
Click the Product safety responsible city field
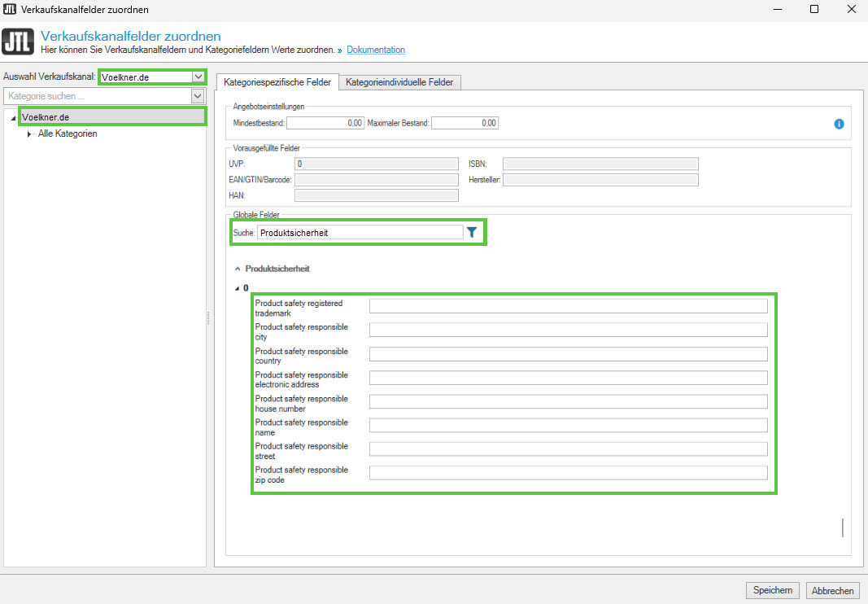(568, 330)
